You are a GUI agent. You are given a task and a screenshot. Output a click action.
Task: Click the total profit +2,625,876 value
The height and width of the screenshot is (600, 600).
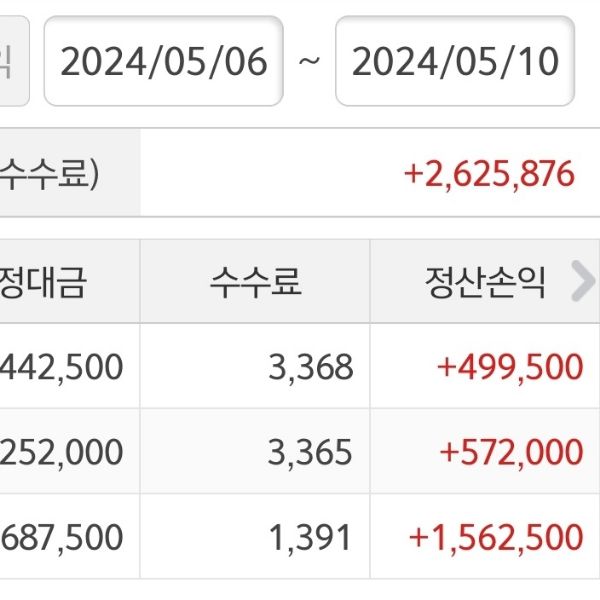[489, 174]
